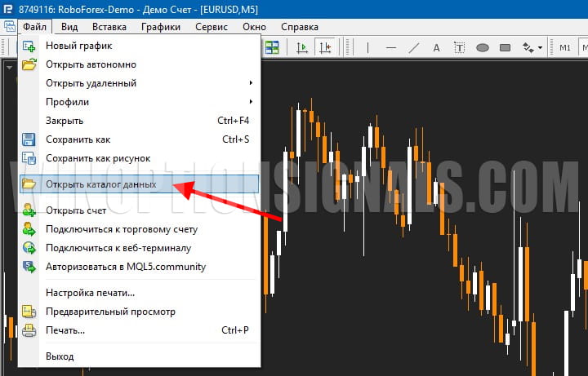
Task: Select the ellipse drawing tool
Action: [483, 47]
